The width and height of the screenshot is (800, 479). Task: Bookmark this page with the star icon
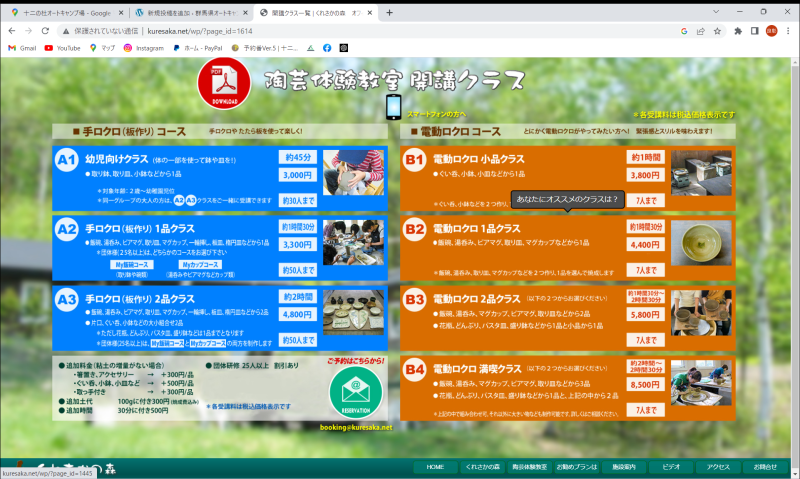click(x=717, y=31)
